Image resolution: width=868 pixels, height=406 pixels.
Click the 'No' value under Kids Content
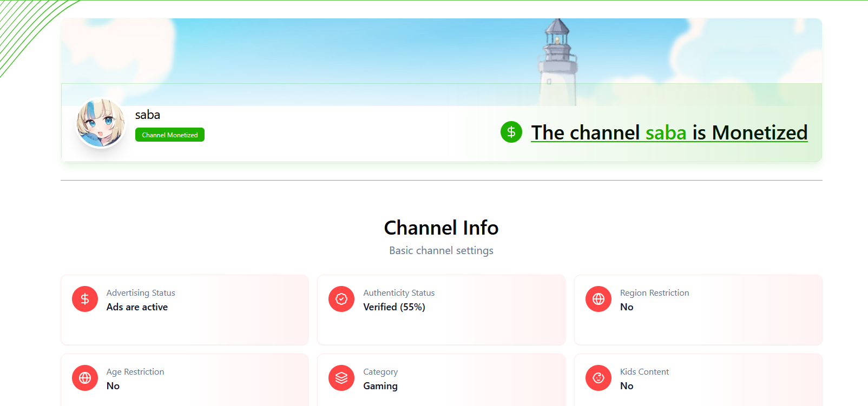627,385
